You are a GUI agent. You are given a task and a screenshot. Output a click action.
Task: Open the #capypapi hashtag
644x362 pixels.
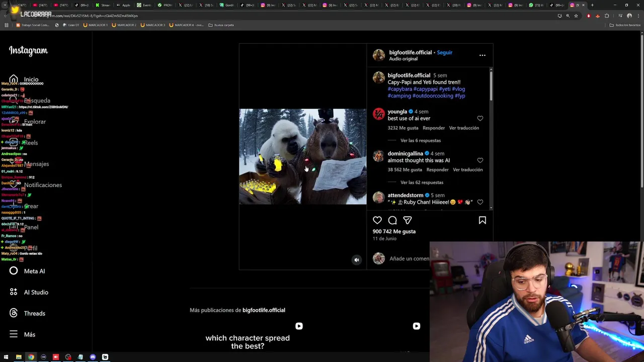[x=425, y=89]
